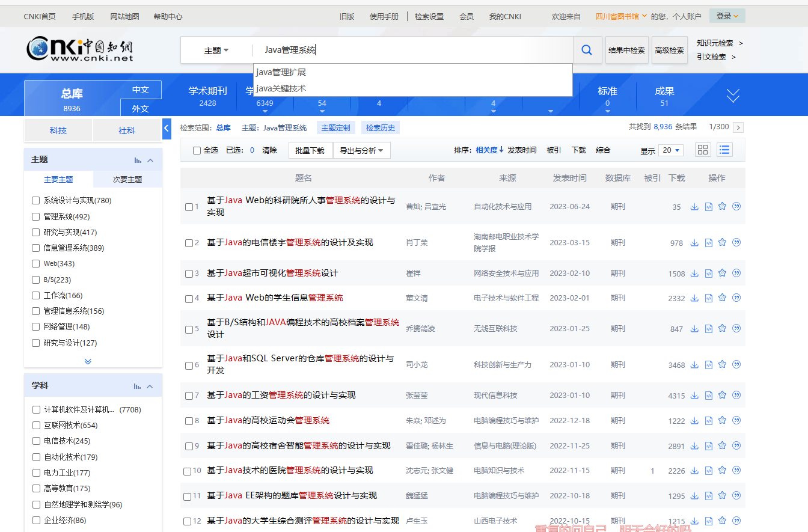The height and width of the screenshot is (532, 808).
Task: Download row 9 dormitory system article
Action: coord(694,445)
